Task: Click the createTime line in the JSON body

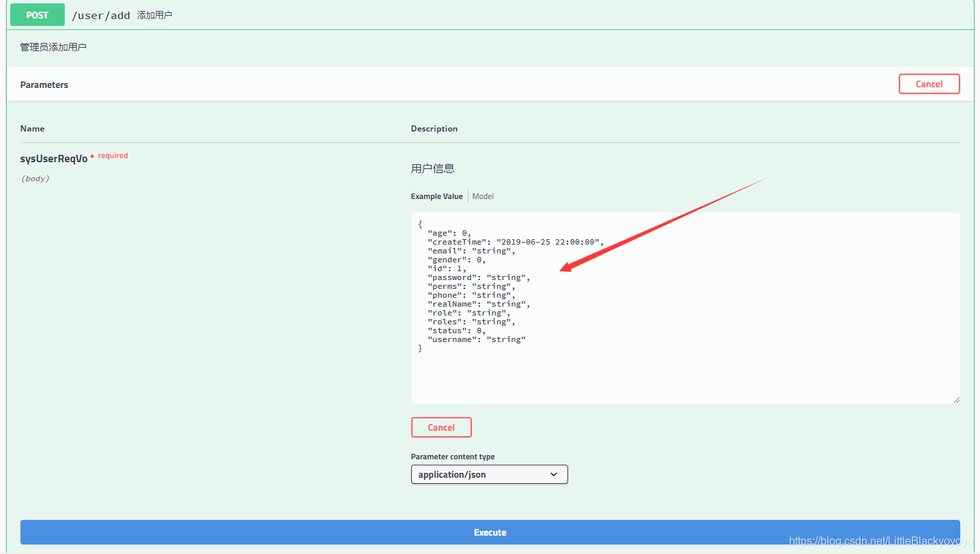Action: (515, 242)
